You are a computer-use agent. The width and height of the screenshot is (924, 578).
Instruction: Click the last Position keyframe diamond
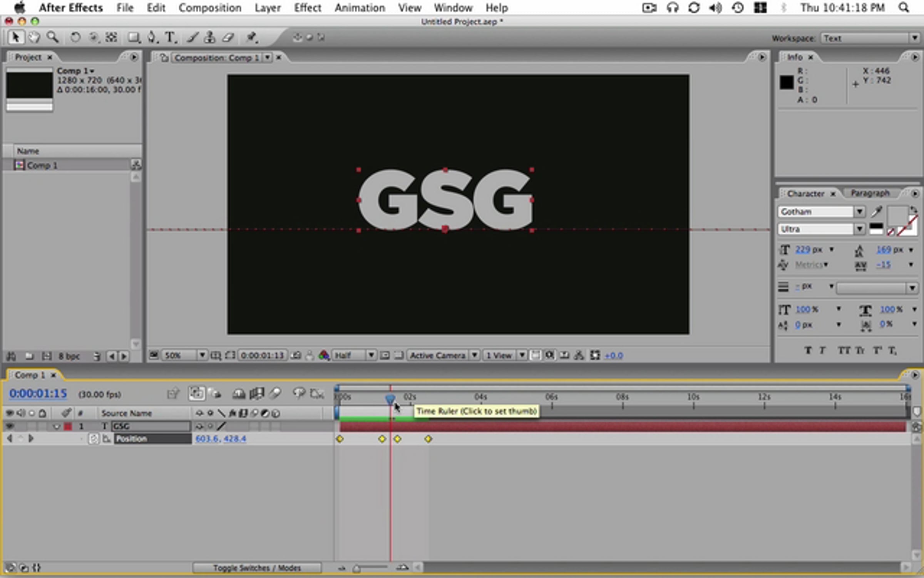(x=428, y=439)
